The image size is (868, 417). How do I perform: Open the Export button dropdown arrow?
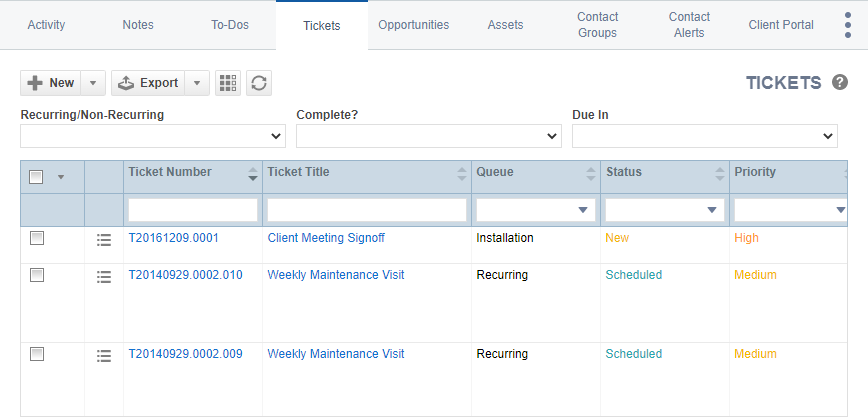(198, 83)
